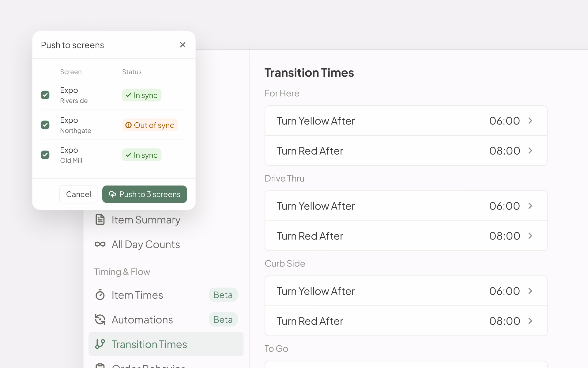Click the Curb Side section label
Screen dimensions: 588x368
[285, 263]
